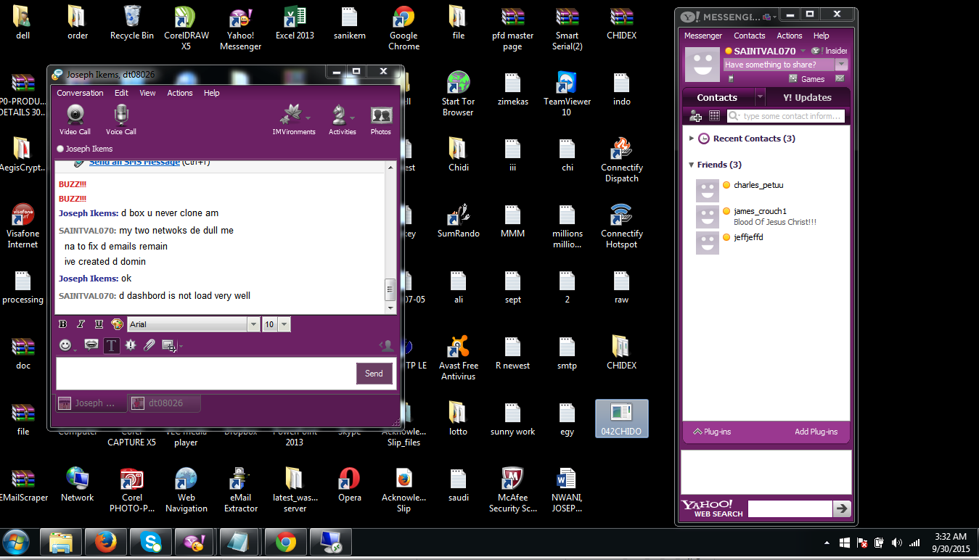Click the mail envelope icon in Messenger
979x560 pixels.
[840, 79]
